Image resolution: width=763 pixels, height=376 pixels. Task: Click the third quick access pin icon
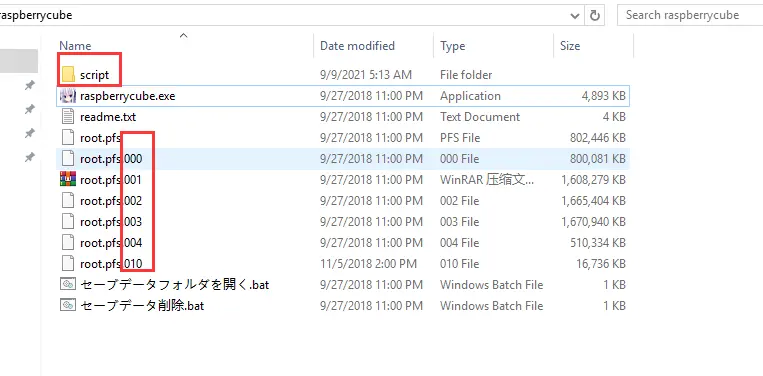click(x=30, y=133)
